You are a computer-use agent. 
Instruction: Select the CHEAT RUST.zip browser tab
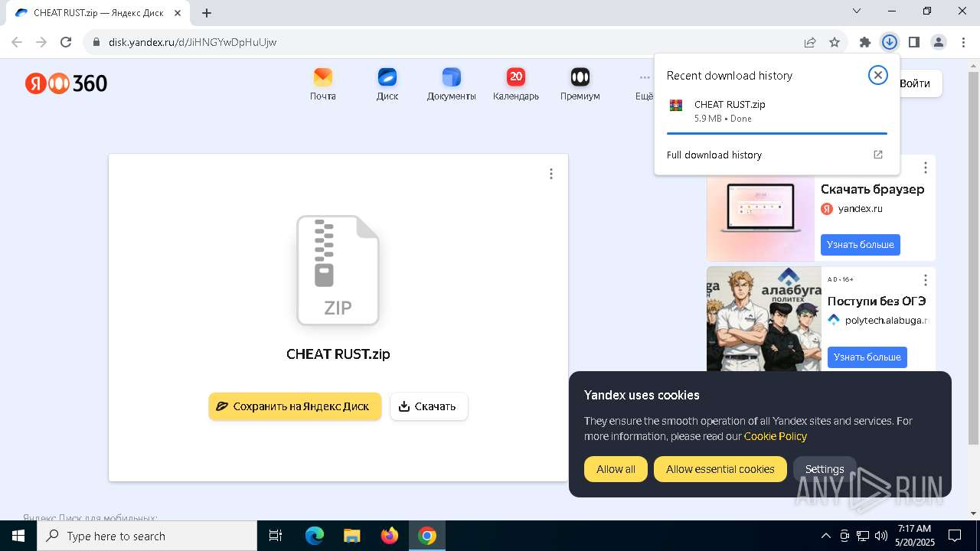click(98, 13)
